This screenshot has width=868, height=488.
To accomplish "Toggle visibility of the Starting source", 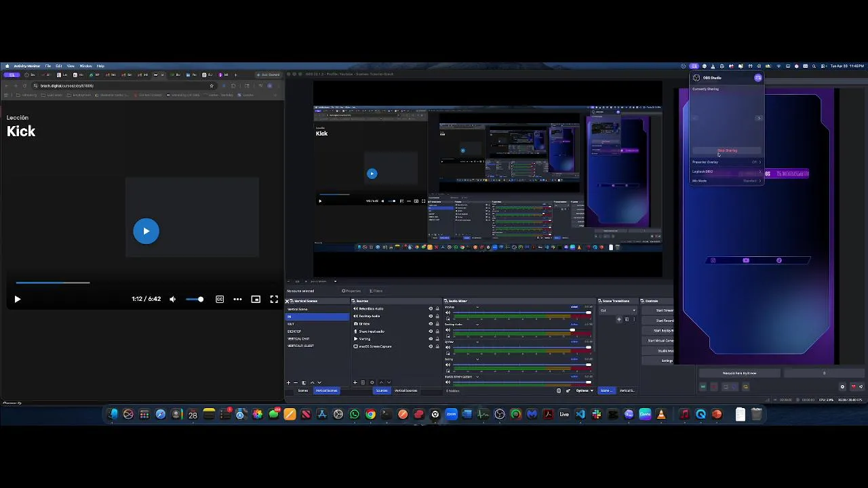I will click(431, 338).
